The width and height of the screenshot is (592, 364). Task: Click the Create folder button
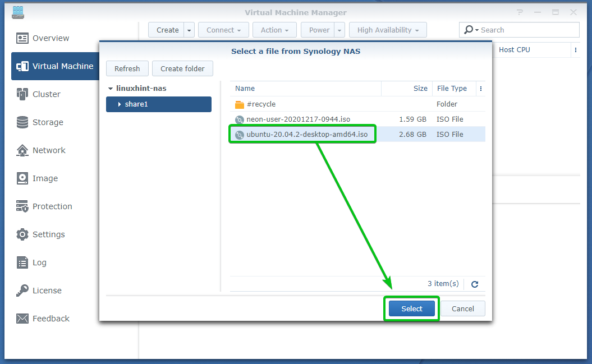[182, 68]
